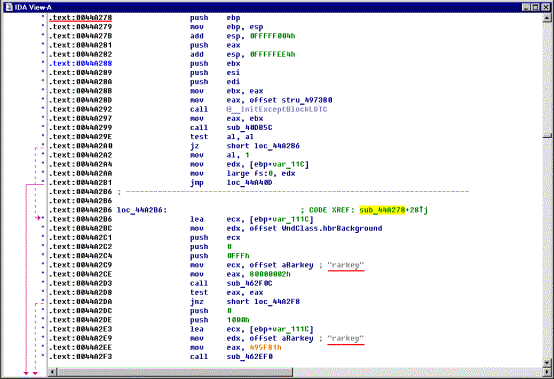Select the highlighted address .text:0044A288
The height and width of the screenshot is (379, 554).
[x=81, y=63]
